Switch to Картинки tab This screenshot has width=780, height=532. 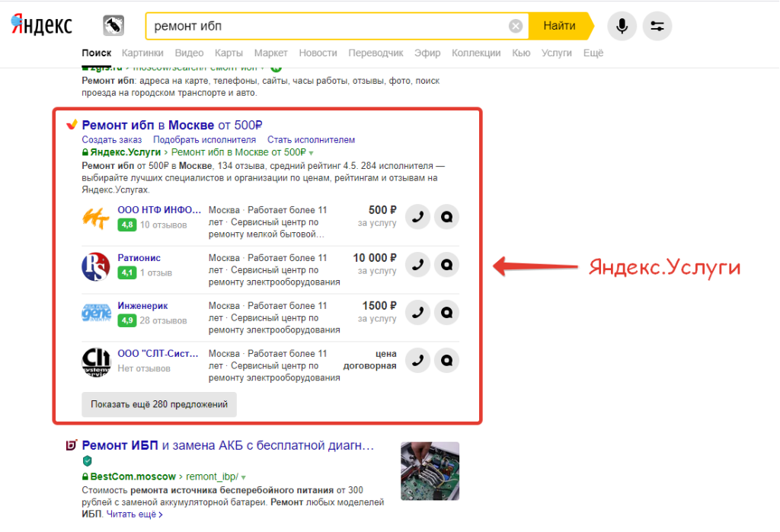(x=142, y=53)
